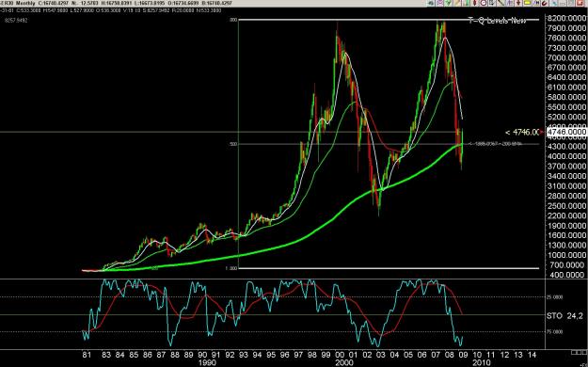
Task: Click the dark blue striped toolbar icon
Action: click(x=536, y=3)
